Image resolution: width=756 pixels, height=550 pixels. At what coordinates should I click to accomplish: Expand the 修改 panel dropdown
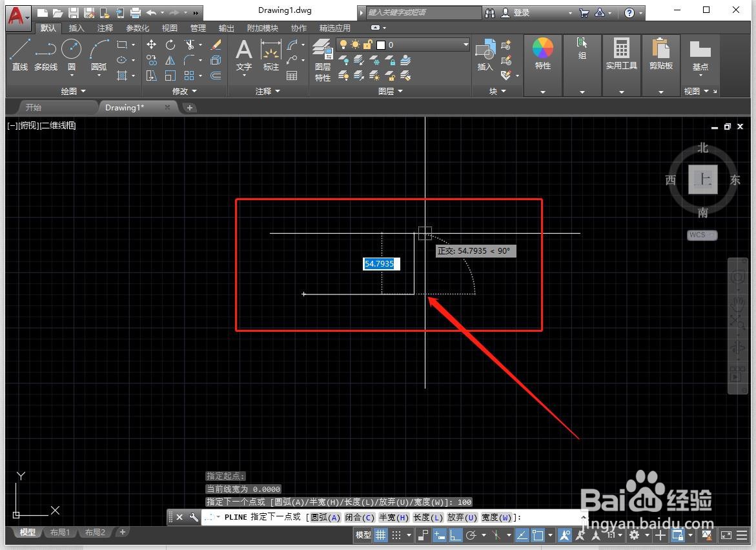(x=185, y=91)
